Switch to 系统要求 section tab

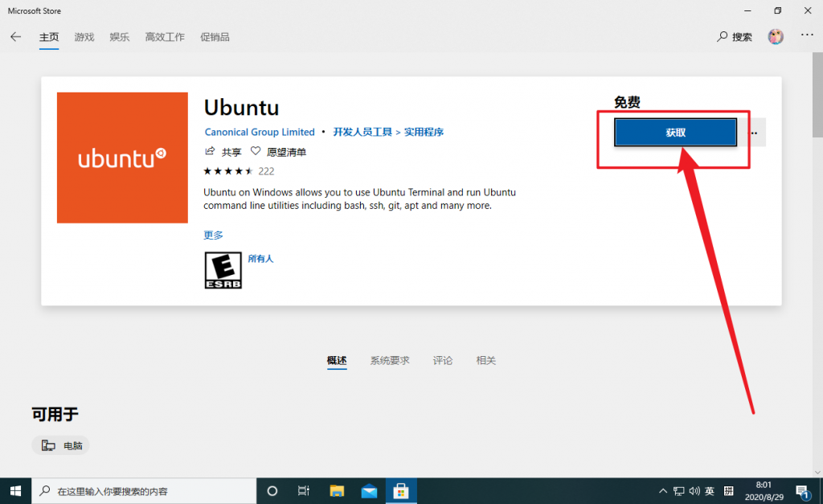[x=390, y=361]
